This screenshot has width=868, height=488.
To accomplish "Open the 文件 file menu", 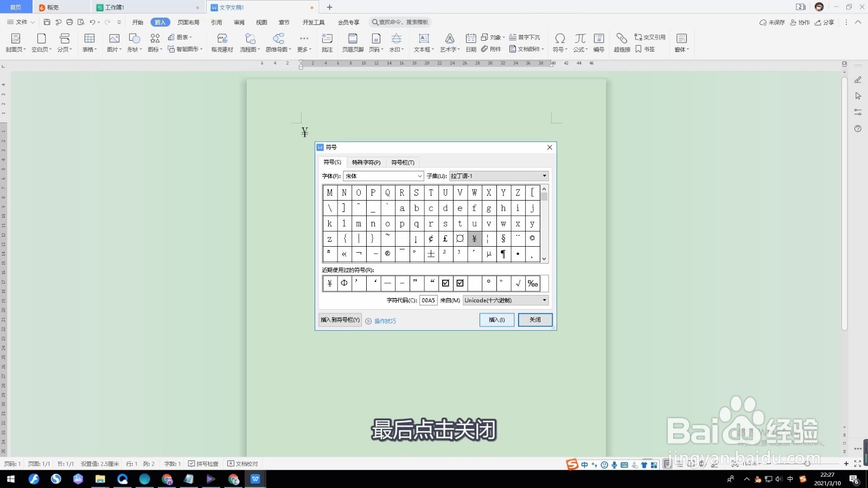I will (21, 22).
